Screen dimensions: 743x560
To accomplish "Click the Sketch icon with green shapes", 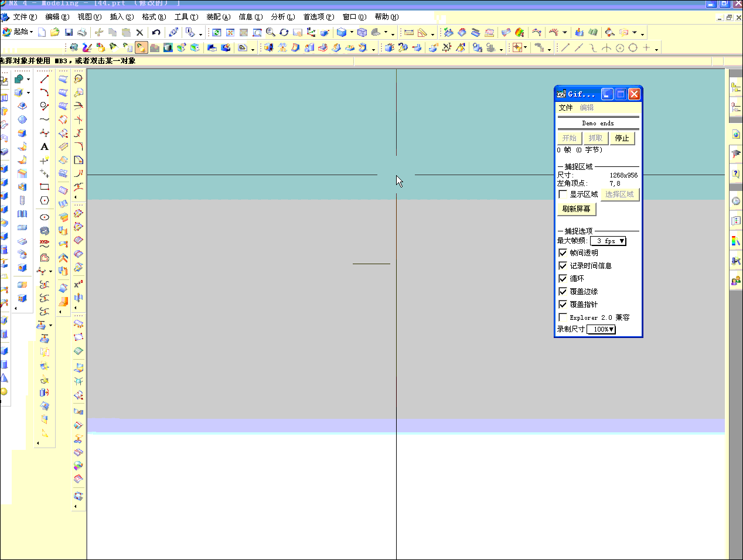I will coord(19,79).
